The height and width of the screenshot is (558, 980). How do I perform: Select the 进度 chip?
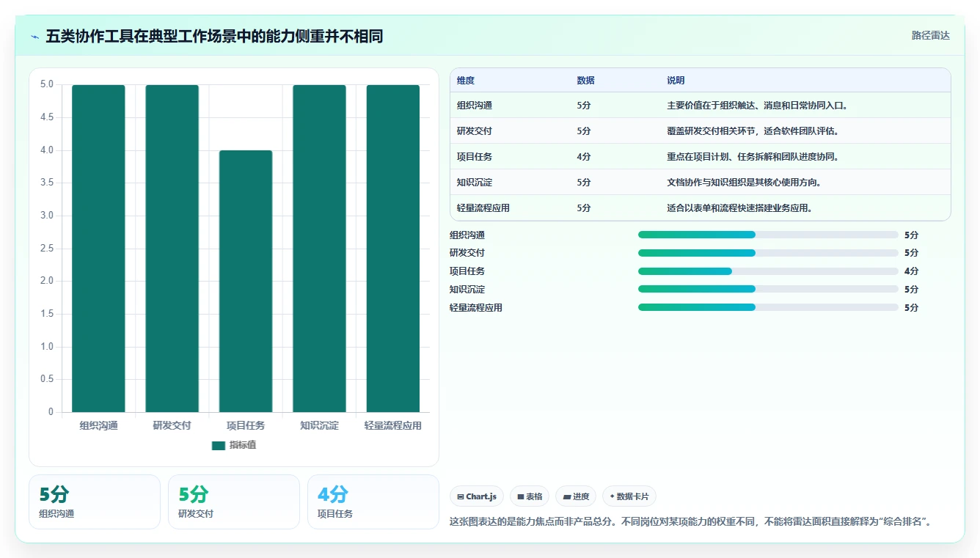click(576, 496)
